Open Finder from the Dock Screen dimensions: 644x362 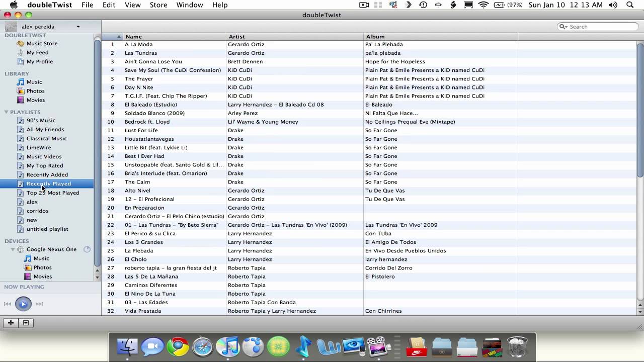point(128,346)
